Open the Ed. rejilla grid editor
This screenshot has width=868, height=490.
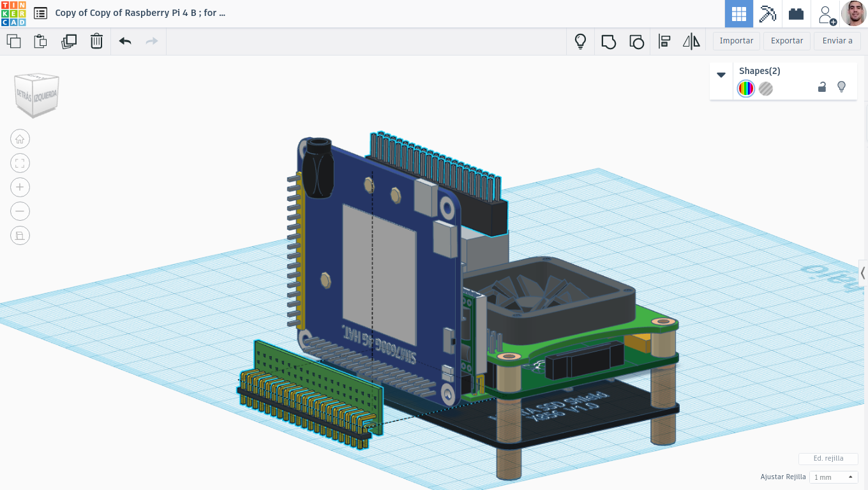[x=828, y=459]
